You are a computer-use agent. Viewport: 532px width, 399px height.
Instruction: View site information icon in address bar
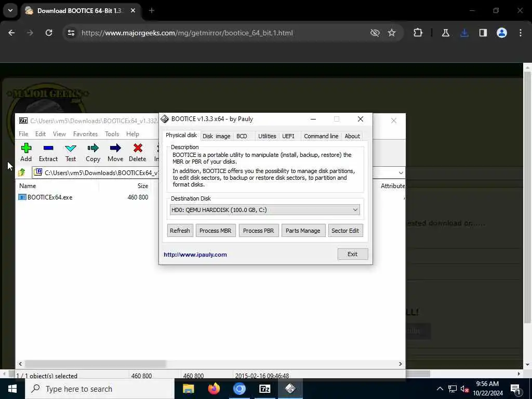click(71, 33)
